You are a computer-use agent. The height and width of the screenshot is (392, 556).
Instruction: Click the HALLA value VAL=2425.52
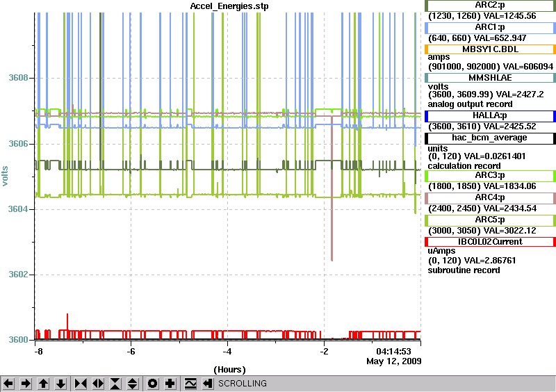(510, 126)
